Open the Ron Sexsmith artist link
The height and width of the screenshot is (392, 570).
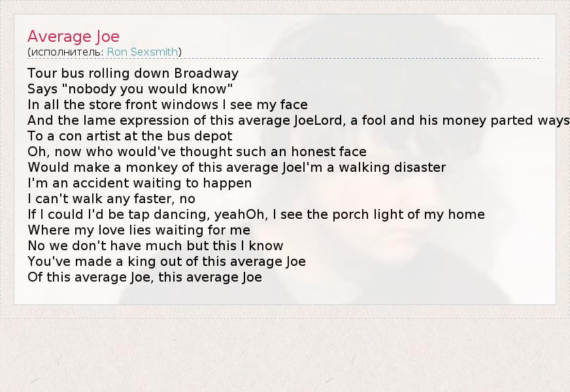[142, 52]
